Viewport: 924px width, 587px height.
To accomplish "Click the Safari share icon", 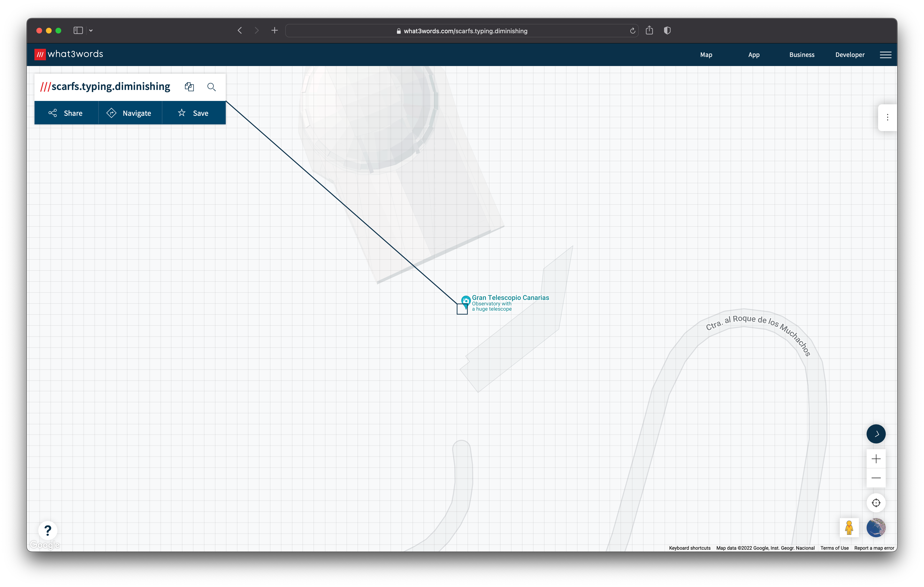I will (649, 30).
